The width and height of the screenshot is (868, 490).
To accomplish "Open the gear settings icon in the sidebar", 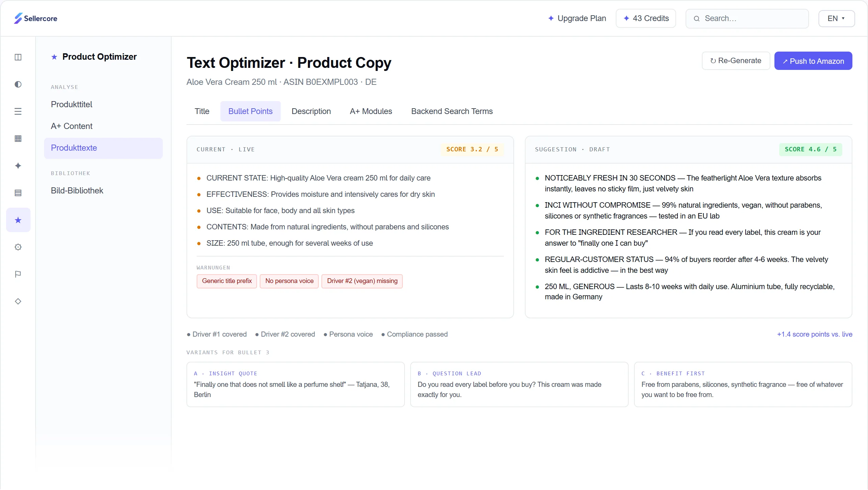I will (x=18, y=247).
